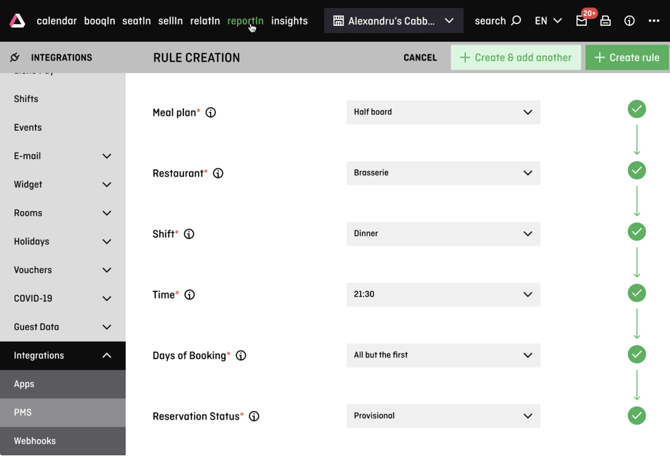This screenshot has height=457, width=670.
Task: Cancel the rule creation
Action: pos(420,58)
